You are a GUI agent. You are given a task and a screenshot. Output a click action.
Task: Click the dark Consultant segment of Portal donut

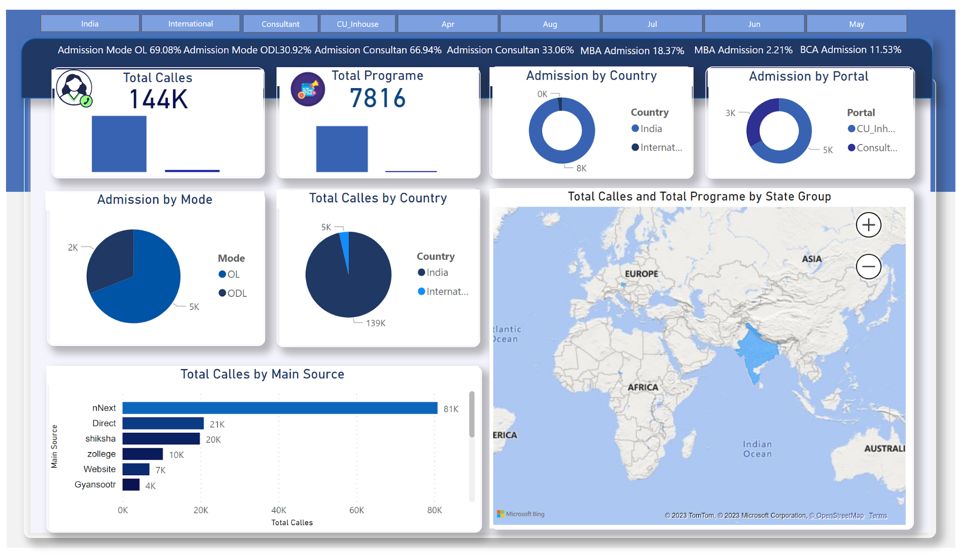pyautogui.click(x=756, y=123)
